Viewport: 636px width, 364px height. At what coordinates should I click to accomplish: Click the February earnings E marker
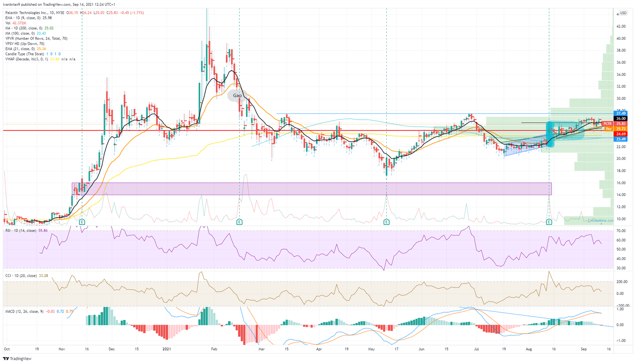point(239,222)
